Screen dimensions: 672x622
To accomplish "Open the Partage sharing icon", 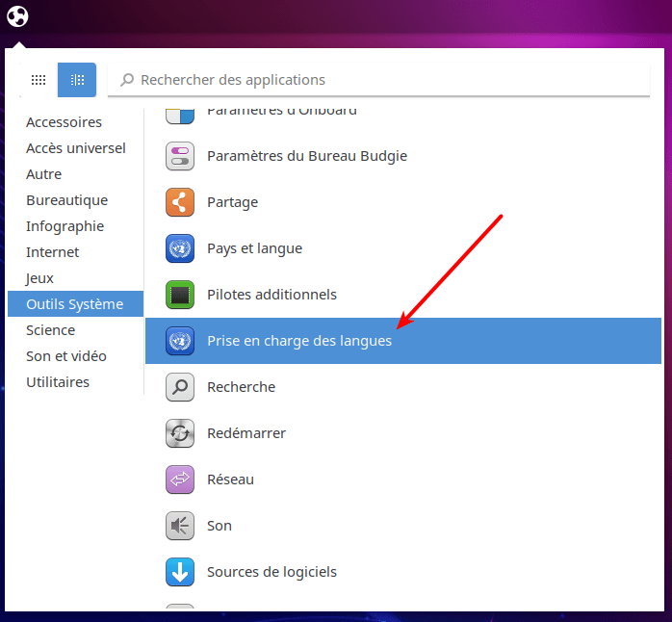I will [180, 202].
